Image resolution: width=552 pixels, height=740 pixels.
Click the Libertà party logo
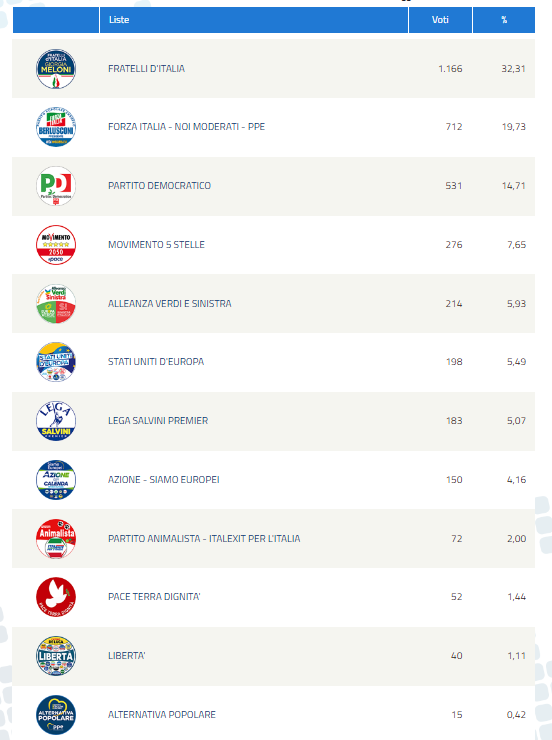coord(56,656)
